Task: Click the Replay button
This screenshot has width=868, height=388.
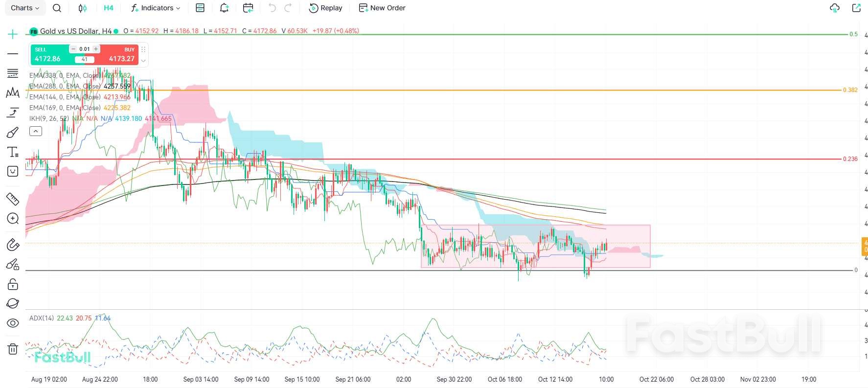Action: click(326, 8)
